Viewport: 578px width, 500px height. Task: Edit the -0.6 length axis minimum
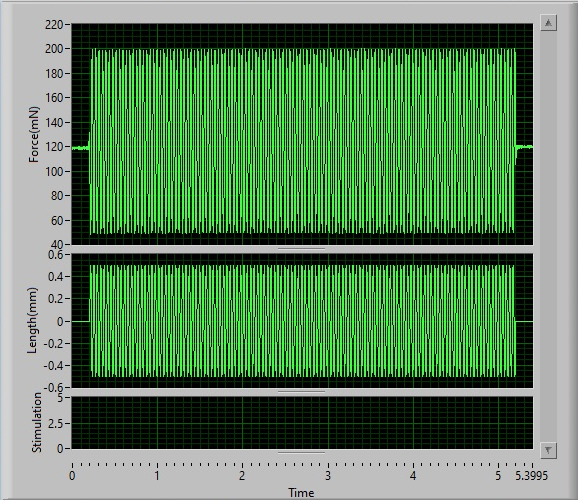point(53,388)
